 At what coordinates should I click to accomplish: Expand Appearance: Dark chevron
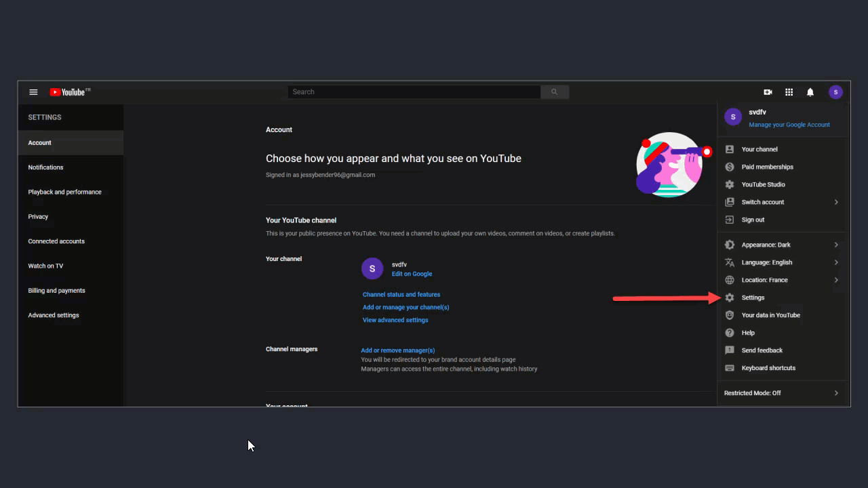coord(836,245)
